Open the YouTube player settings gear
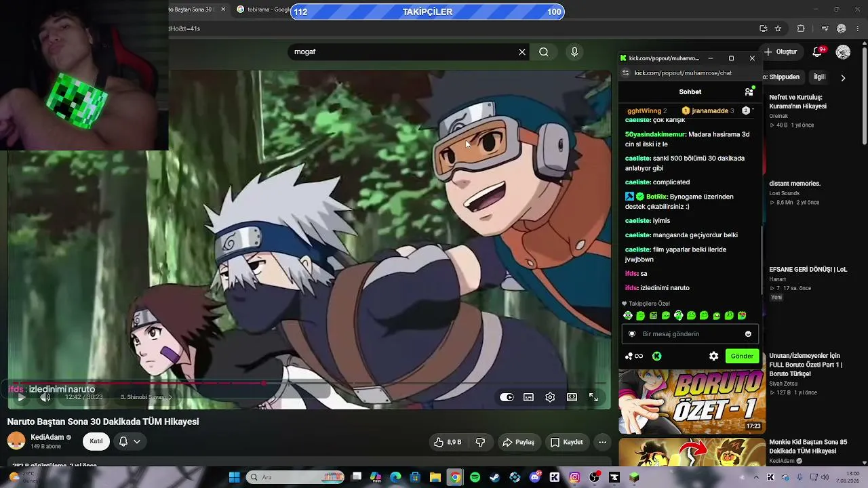This screenshot has width=868, height=488. 550,397
